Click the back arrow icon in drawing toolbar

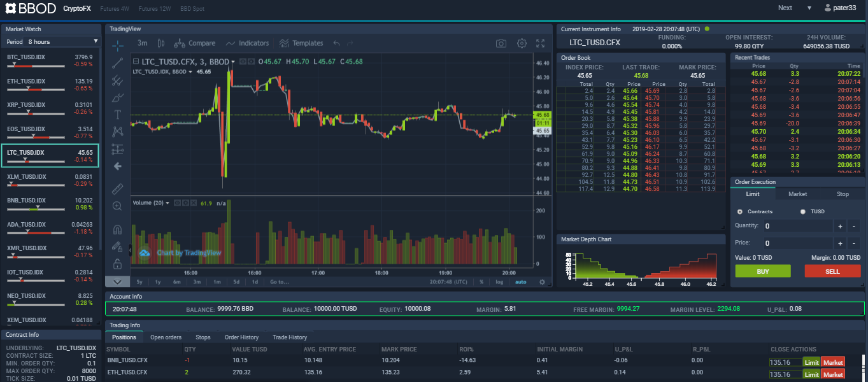118,166
